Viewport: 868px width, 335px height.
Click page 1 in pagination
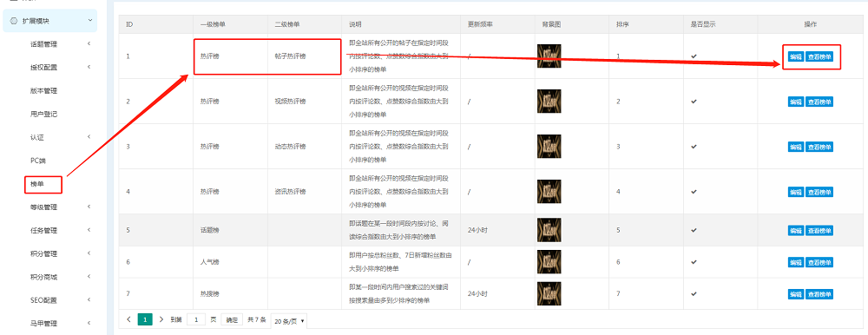coord(145,319)
